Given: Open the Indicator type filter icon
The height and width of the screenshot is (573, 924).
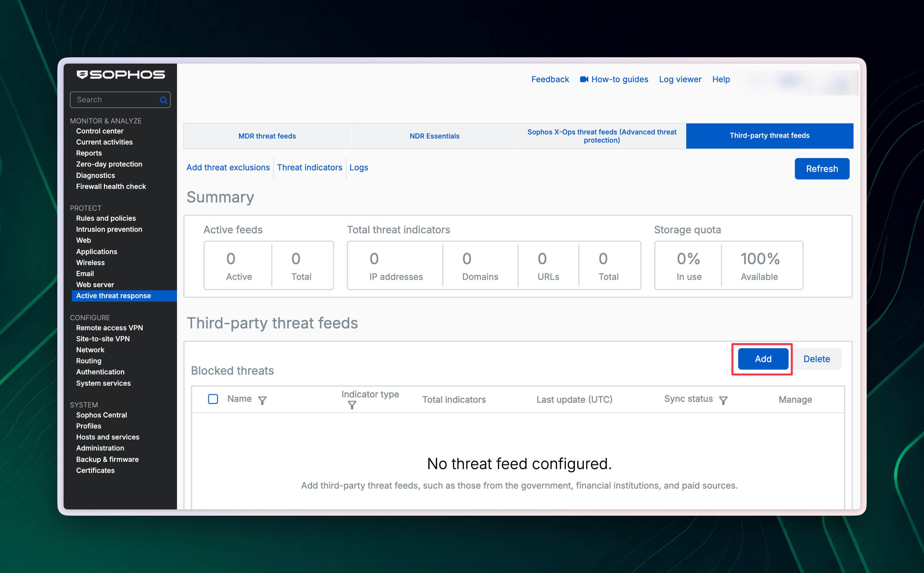Looking at the screenshot, I should click(x=352, y=405).
